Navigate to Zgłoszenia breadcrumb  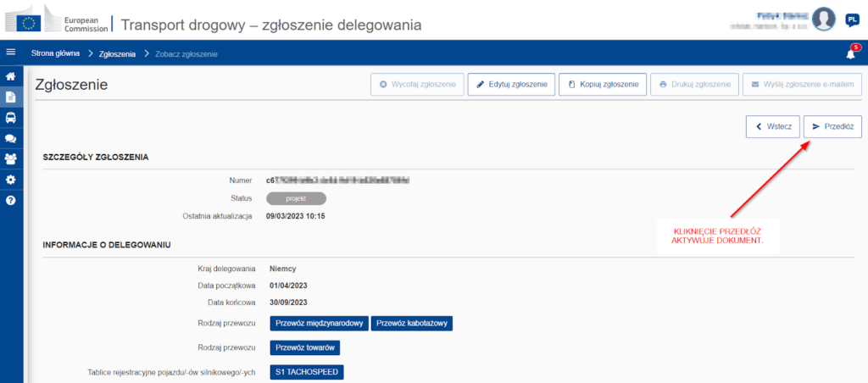point(117,53)
